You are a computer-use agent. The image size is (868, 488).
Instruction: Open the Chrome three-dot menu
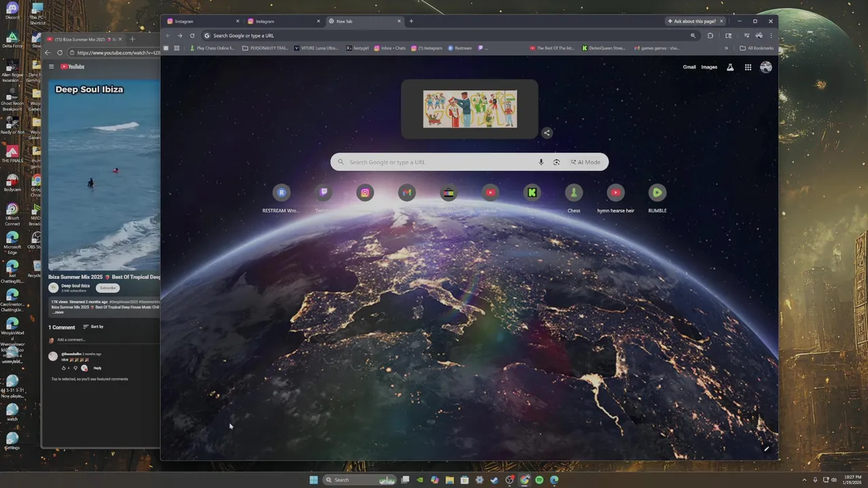point(771,35)
